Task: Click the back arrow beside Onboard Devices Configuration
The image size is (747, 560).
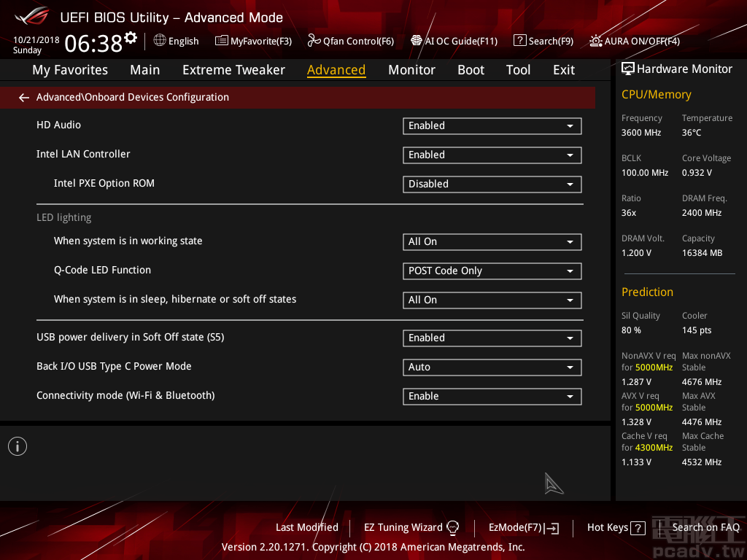Action: [24, 98]
